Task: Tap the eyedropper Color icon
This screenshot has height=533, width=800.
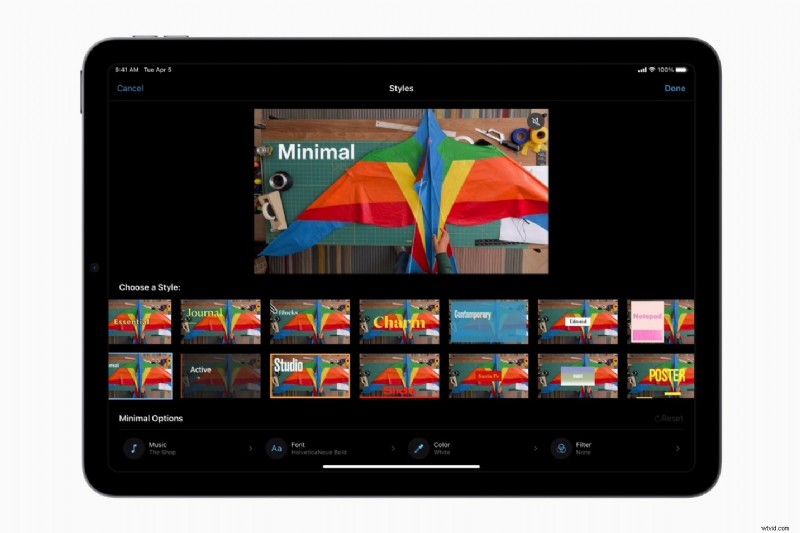Action: (418, 448)
